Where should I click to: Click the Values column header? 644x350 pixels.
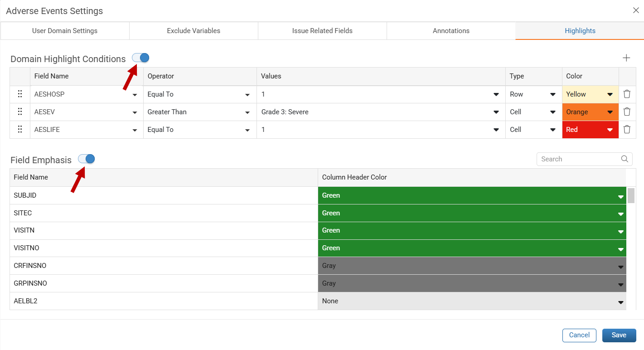pyautogui.click(x=381, y=76)
